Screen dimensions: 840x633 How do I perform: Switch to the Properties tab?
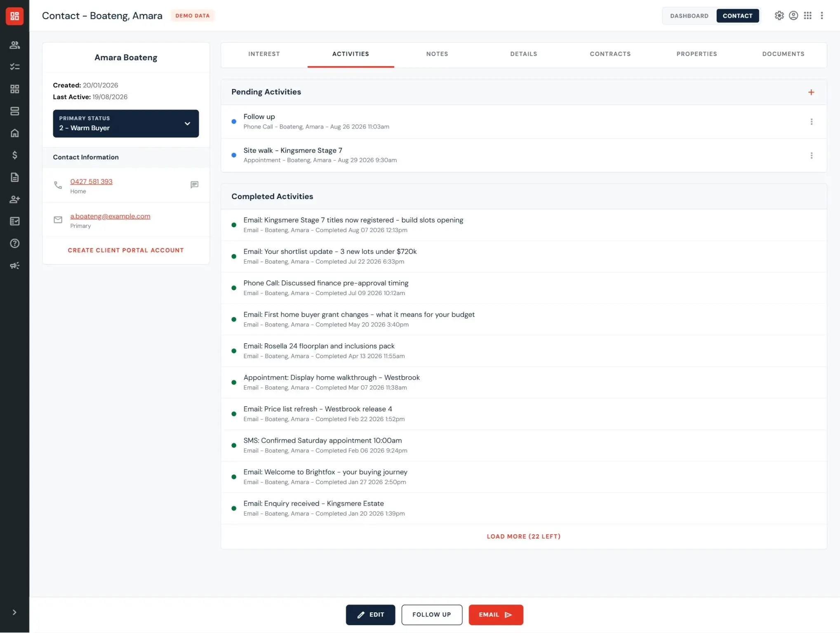coord(696,54)
